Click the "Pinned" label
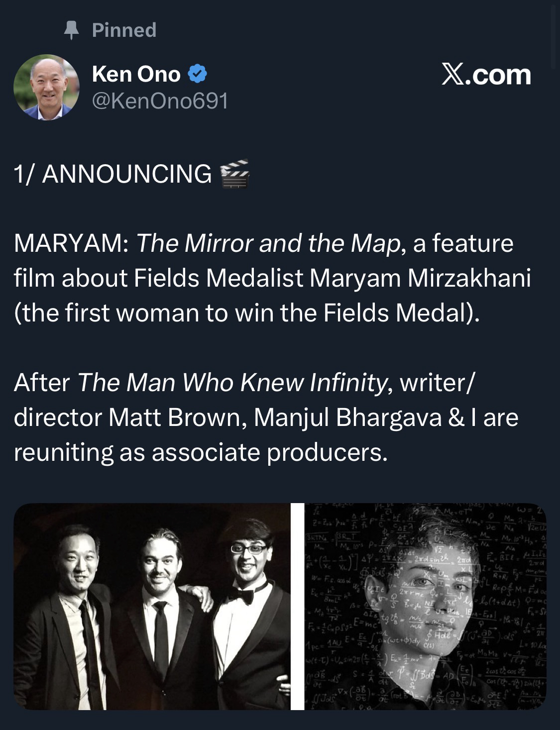The height and width of the screenshot is (730, 560). [124, 30]
